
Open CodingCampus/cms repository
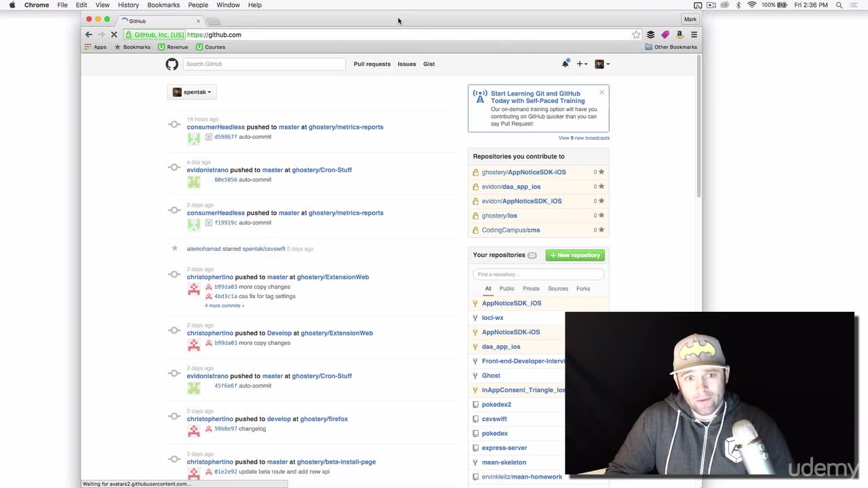coord(511,230)
